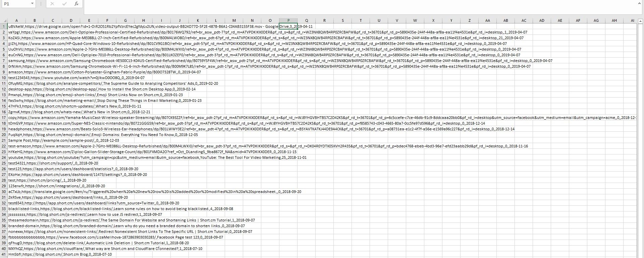The width and height of the screenshot is (644, 258).
Task: Click the PmxnpL emoji-short-links row
Action: click(x=96, y=95)
